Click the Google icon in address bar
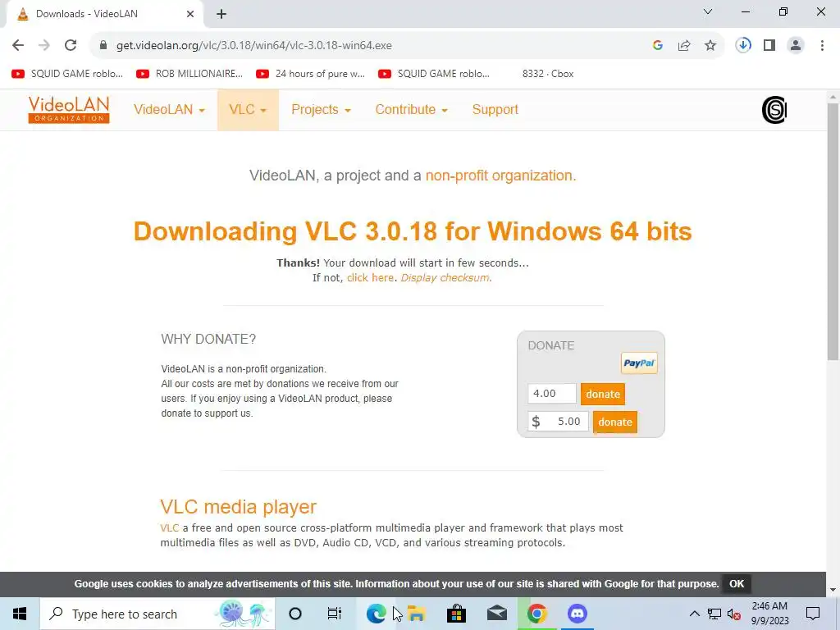This screenshot has width=840, height=630. click(x=658, y=46)
